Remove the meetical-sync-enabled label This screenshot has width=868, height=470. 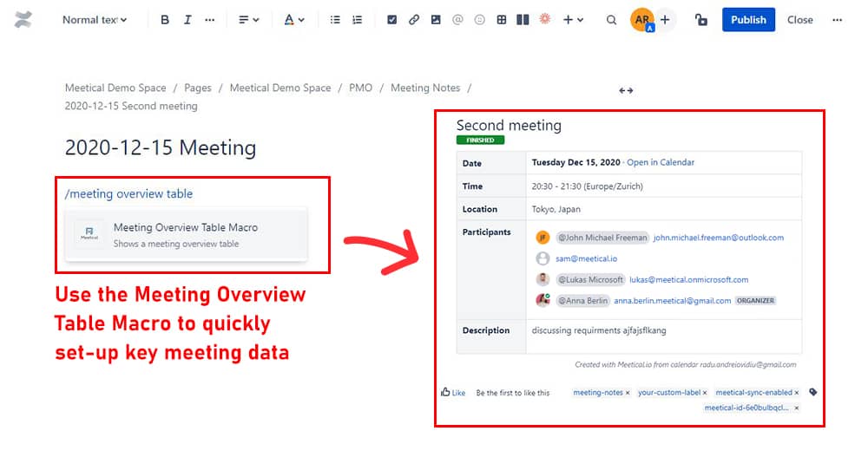click(797, 393)
